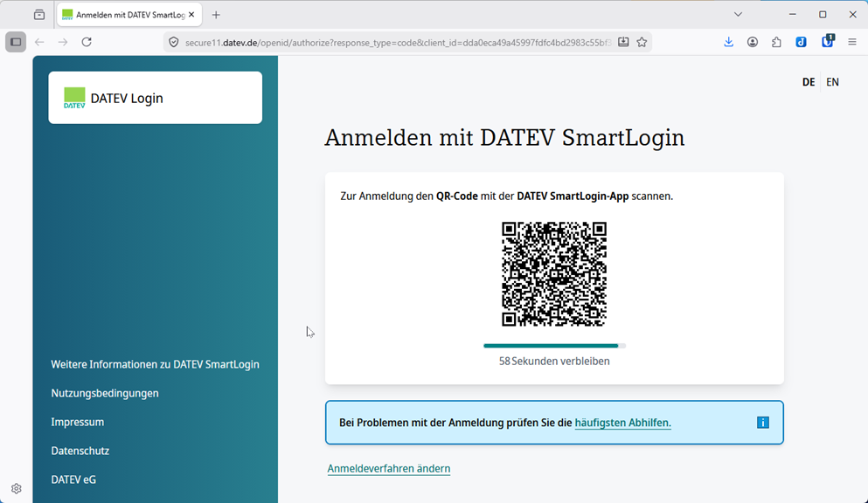Open the Nutzungsbedingungen link
This screenshot has height=503, width=868.
pos(105,394)
